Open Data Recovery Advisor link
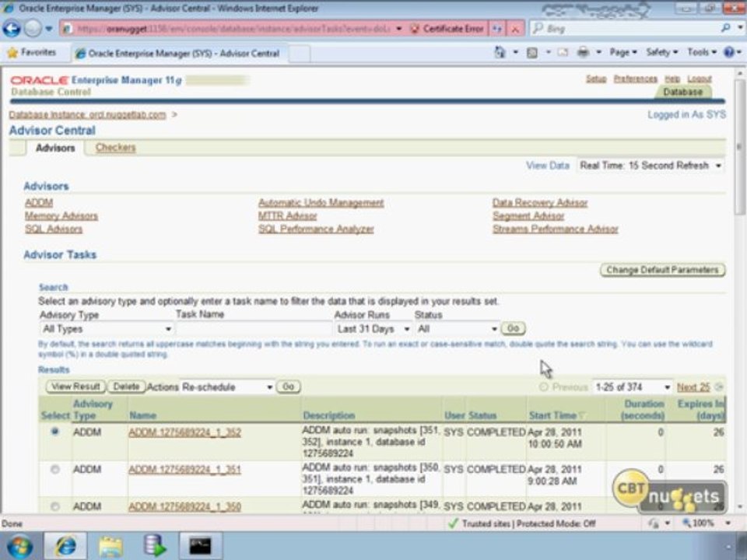This screenshot has width=747, height=560. click(540, 203)
